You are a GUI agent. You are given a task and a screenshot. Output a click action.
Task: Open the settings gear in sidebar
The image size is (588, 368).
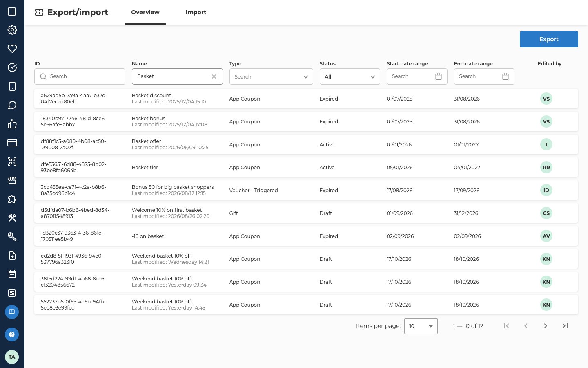tap(12, 30)
